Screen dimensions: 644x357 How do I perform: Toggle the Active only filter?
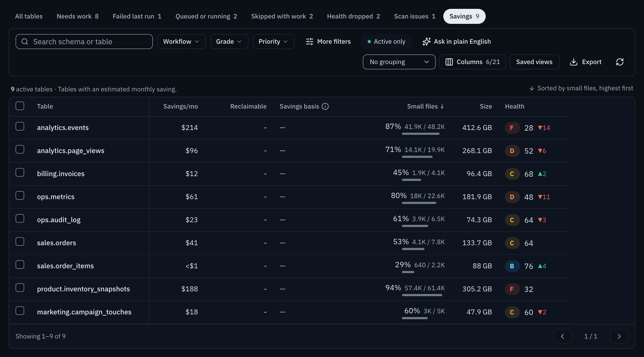coord(386,42)
